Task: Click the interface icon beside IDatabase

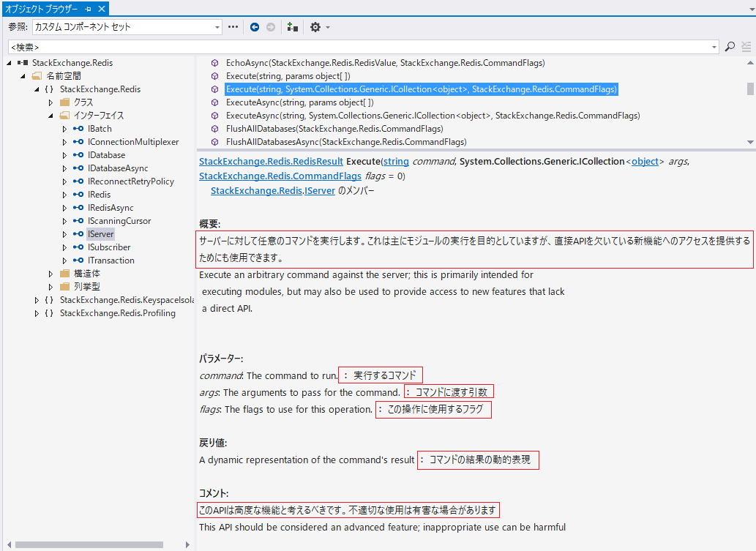Action: [x=78, y=154]
